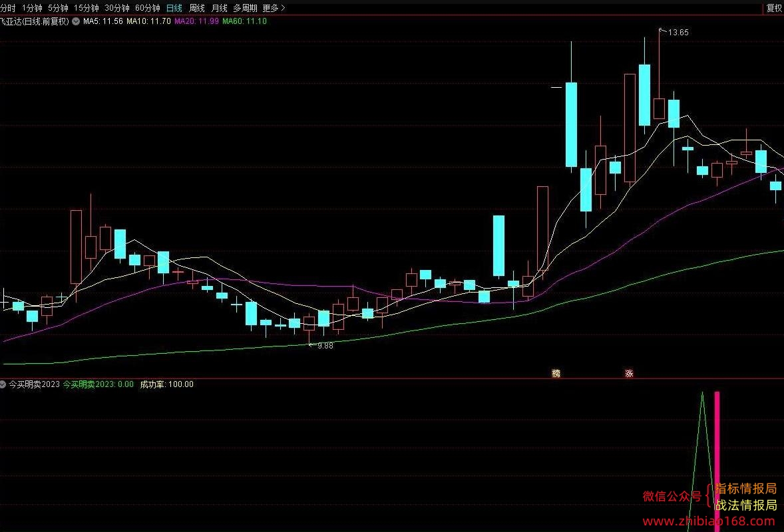
Task: Select the 60分钟 period tab
Action: tap(148, 8)
